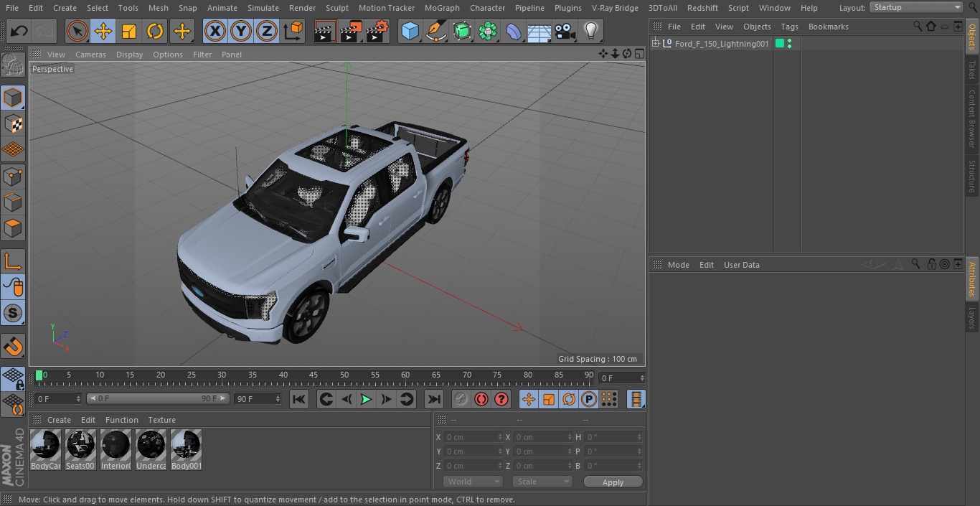Open the viewport Cameras menu
This screenshot has width=980, height=506.
coord(90,55)
